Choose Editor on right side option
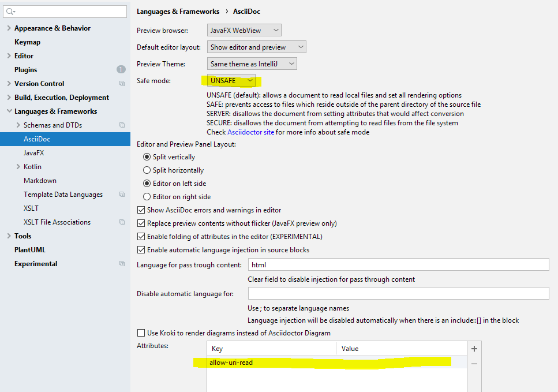Viewport: 558px width, 392px height. pos(147,196)
